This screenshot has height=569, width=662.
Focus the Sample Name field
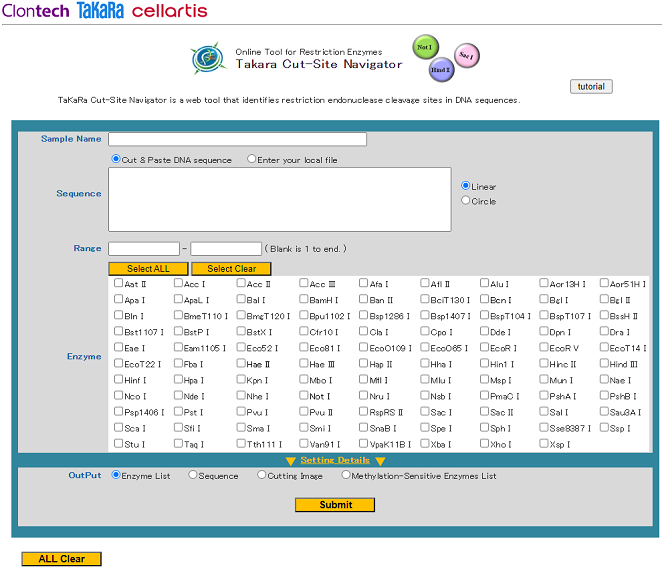[237, 139]
